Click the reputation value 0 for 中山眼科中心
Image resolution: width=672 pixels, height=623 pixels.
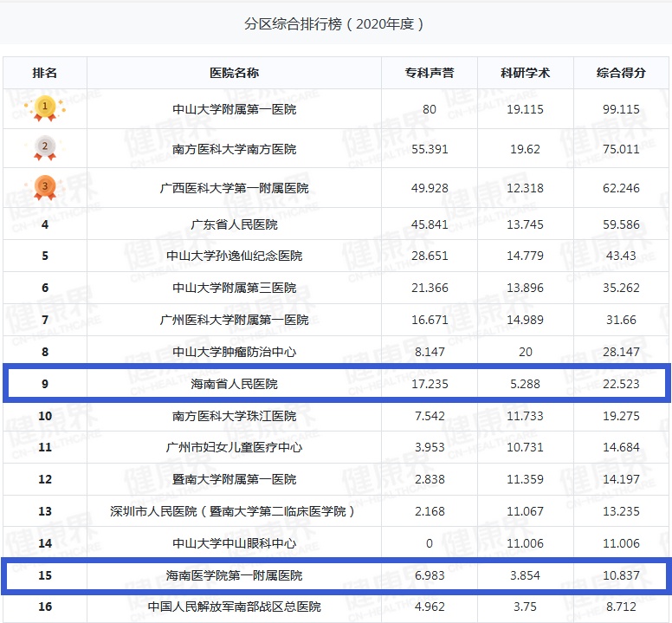click(x=430, y=543)
